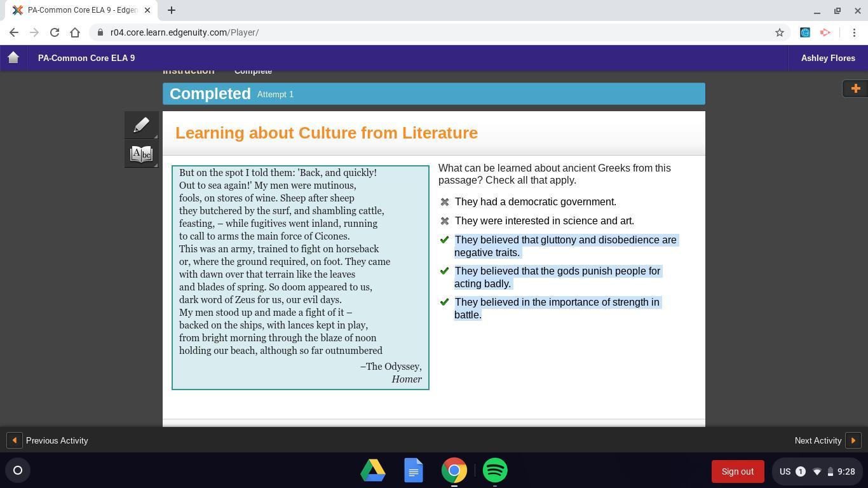The height and width of the screenshot is (488, 868).
Task: Click the 'Attempt 1' label
Action: (x=275, y=94)
